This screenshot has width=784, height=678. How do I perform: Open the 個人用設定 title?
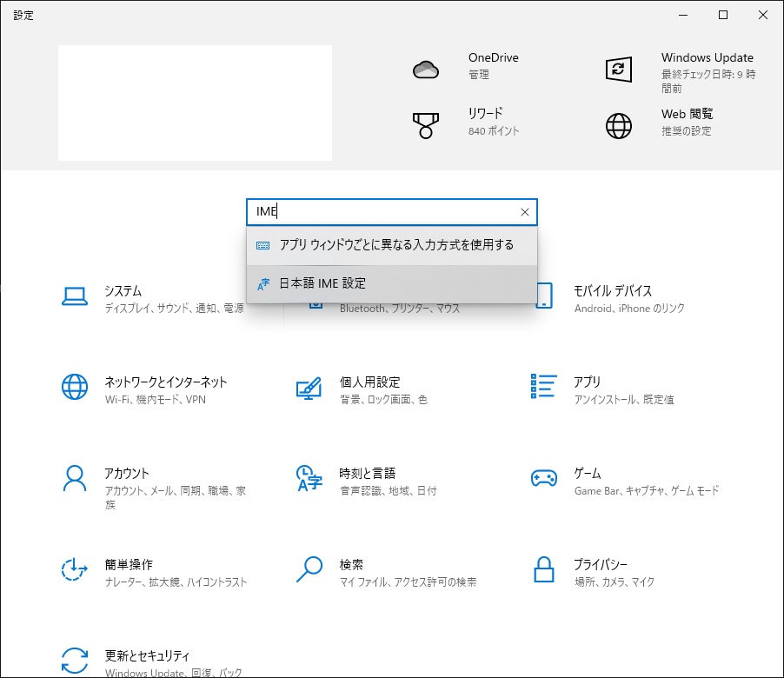[x=369, y=382]
